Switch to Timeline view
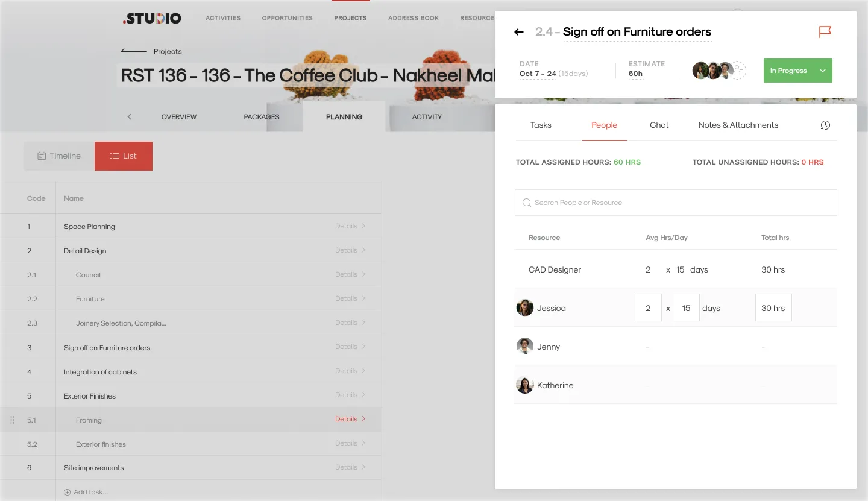This screenshot has height=501, width=868. point(59,156)
